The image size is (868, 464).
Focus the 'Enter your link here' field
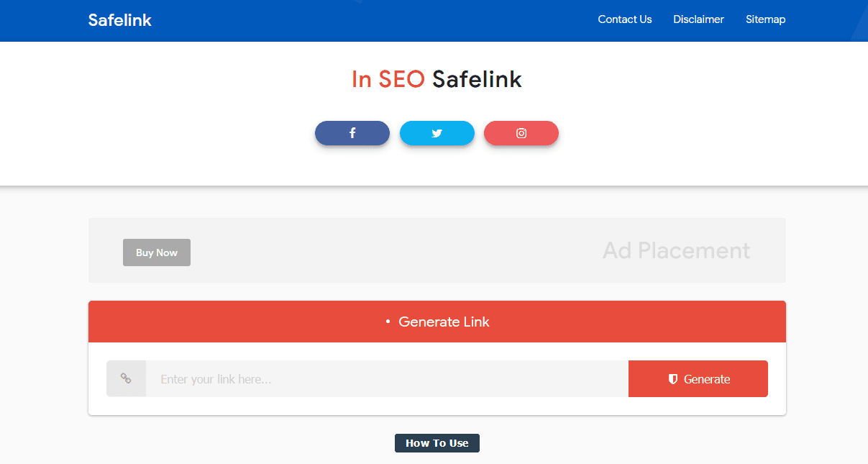point(387,378)
